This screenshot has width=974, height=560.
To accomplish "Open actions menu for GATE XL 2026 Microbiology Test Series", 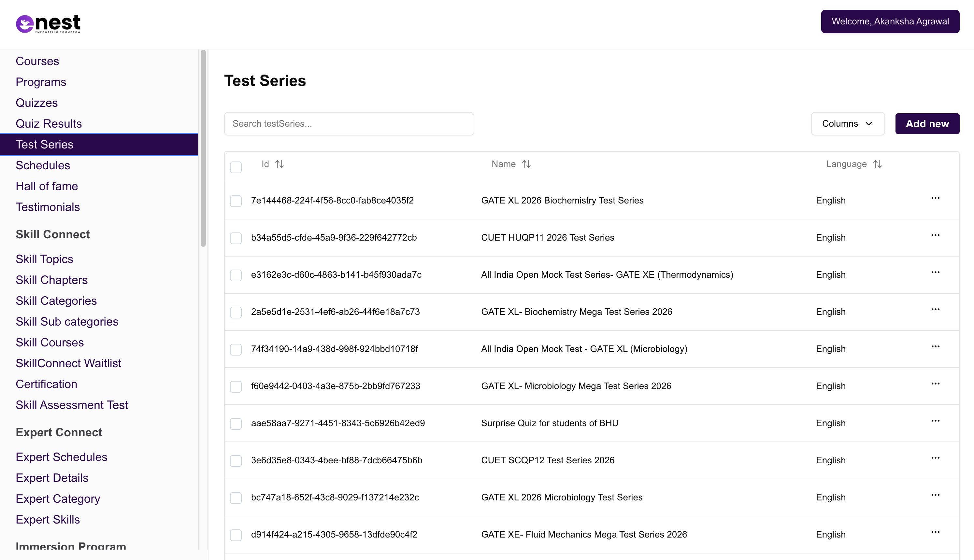I will point(936,496).
